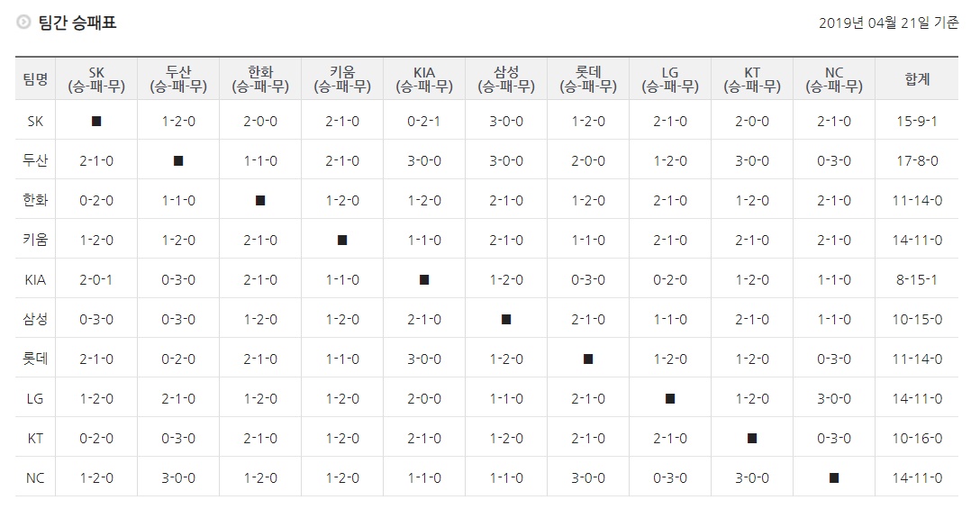Select the LG team row label
Screen dimensions: 980x509
tap(35, 398)
